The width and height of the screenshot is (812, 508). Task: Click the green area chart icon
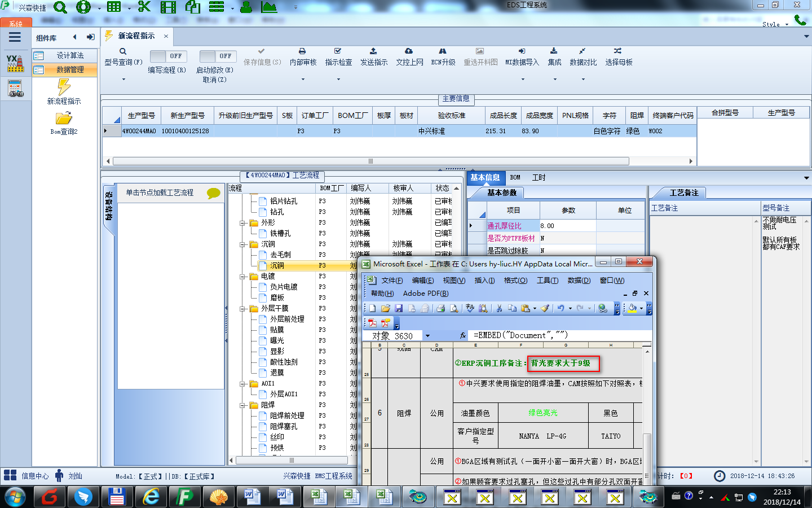click(269, 7)
